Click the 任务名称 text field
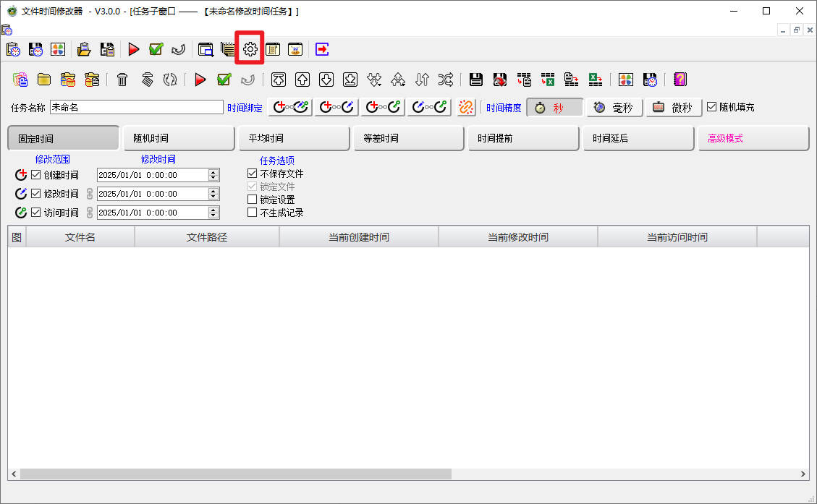 tap(136, 107)
